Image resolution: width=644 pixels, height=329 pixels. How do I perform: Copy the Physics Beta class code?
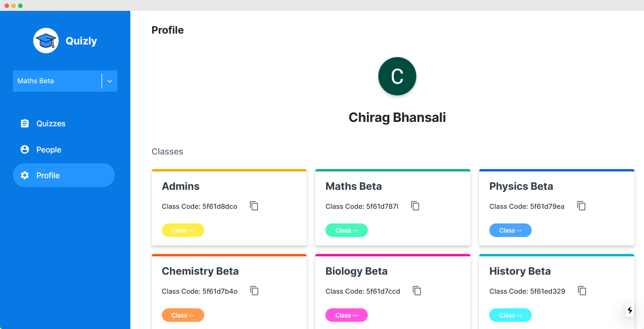[581, 206]
